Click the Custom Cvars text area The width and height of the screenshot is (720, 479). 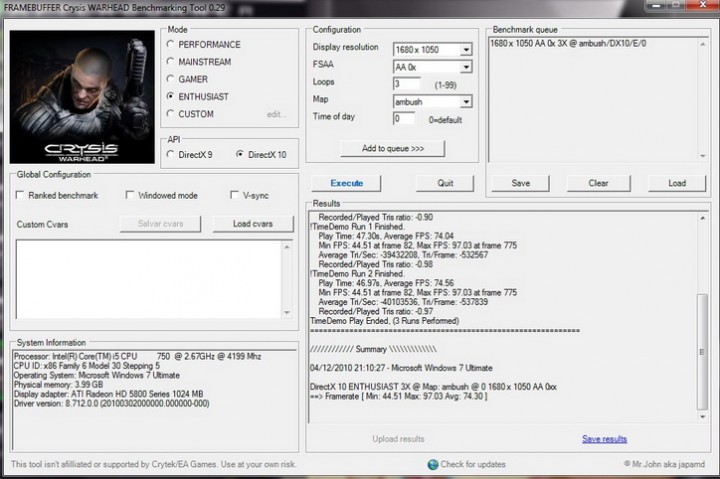[x=148, y=279]
